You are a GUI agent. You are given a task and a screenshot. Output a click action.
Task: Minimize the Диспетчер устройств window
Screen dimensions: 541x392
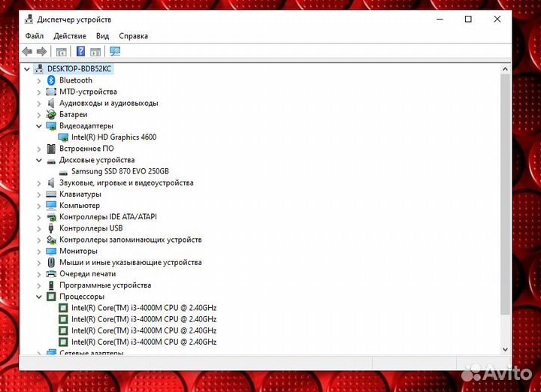click(x=440, y=20)
